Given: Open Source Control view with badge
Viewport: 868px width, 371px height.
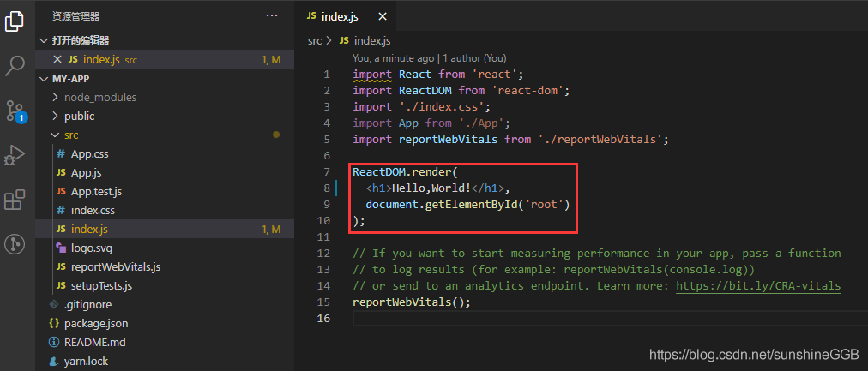Looking at the screenshot, I should tap(15, 111).
